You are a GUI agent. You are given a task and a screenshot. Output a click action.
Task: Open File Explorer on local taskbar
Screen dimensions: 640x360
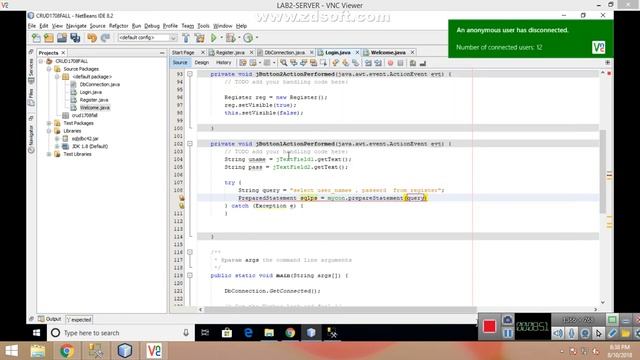coord(38,351)
